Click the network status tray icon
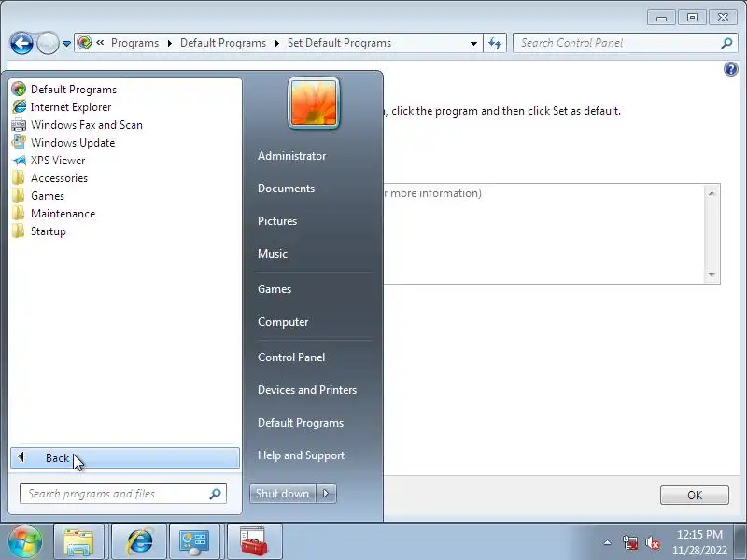747x560 pixels. tap(630, 542)
